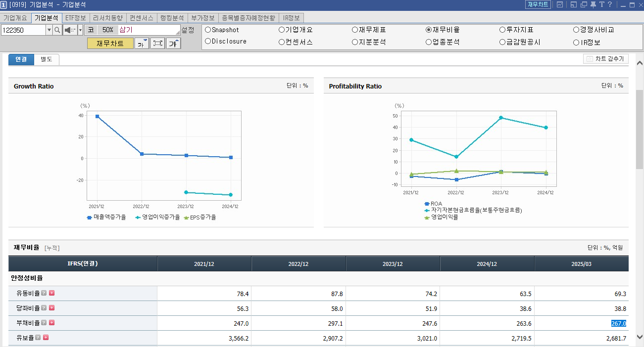Select the 경쟁사비교 radio button
This screenshot has width=644, height=347.
[576, 30]
